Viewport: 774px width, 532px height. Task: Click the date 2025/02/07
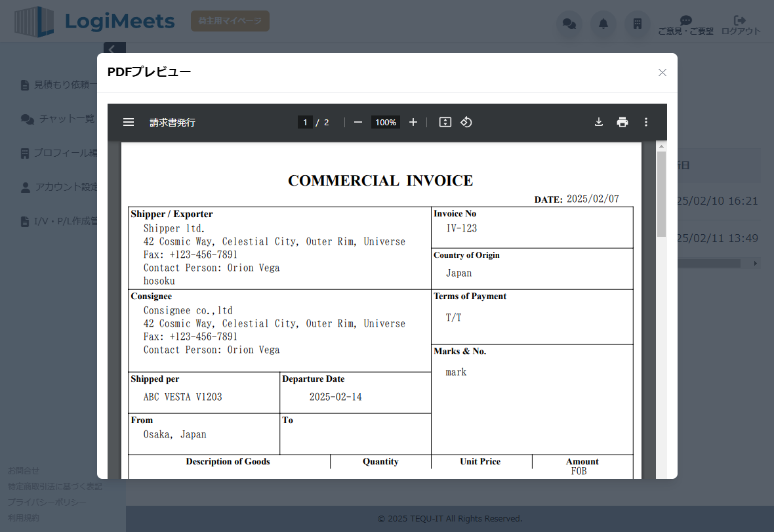coord(592,199)
